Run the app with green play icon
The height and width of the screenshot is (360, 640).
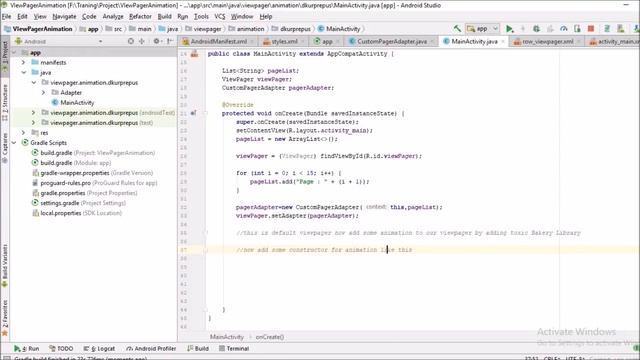tap(509, 29)
